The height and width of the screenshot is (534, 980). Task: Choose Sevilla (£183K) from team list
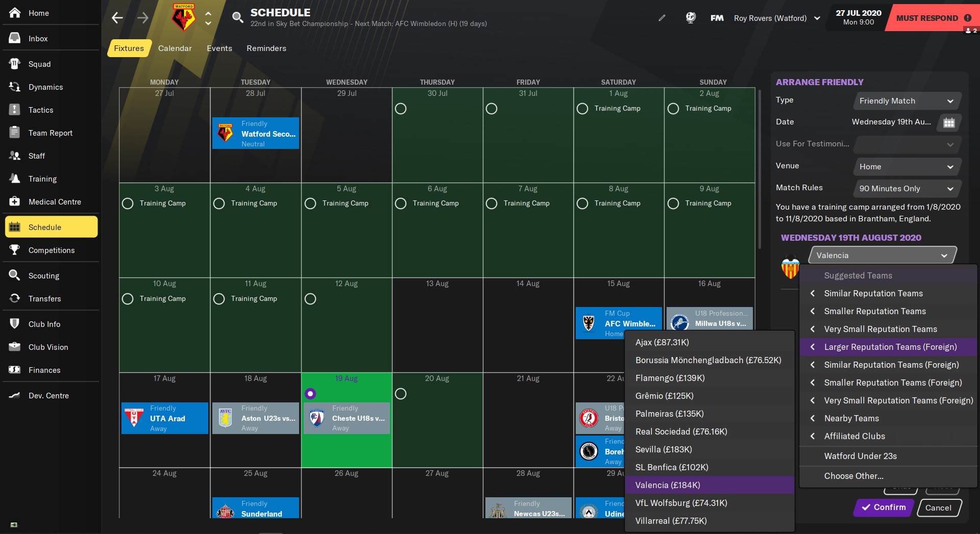tap(709, 449)
